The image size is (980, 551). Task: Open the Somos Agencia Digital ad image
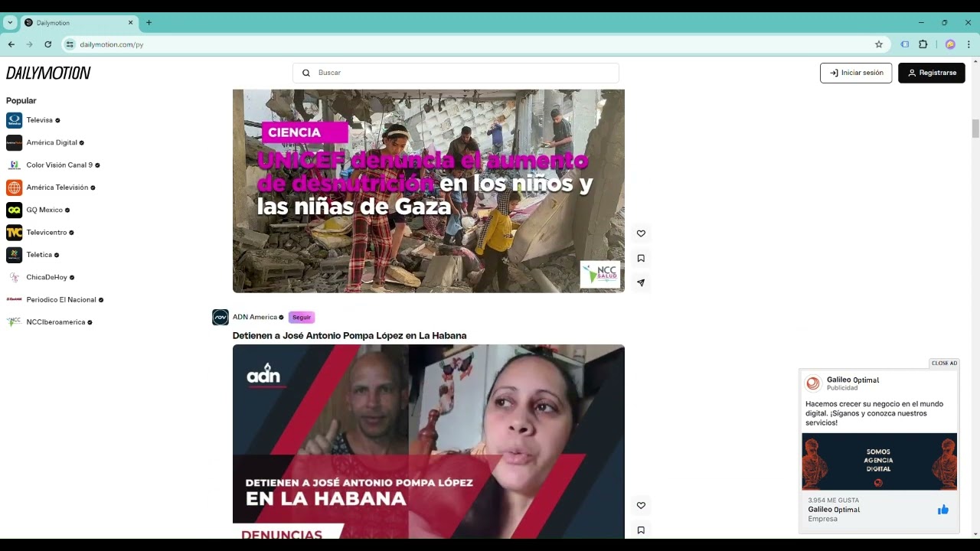coord(879,461)
